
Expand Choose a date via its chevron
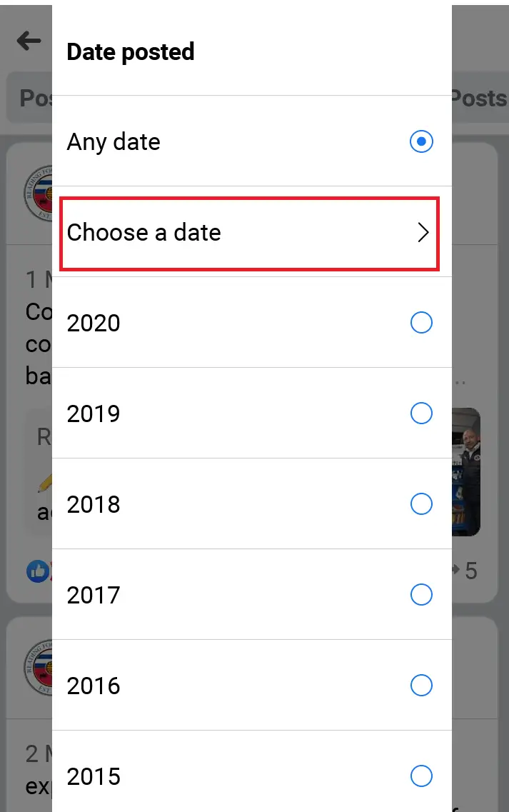(423, 233)
